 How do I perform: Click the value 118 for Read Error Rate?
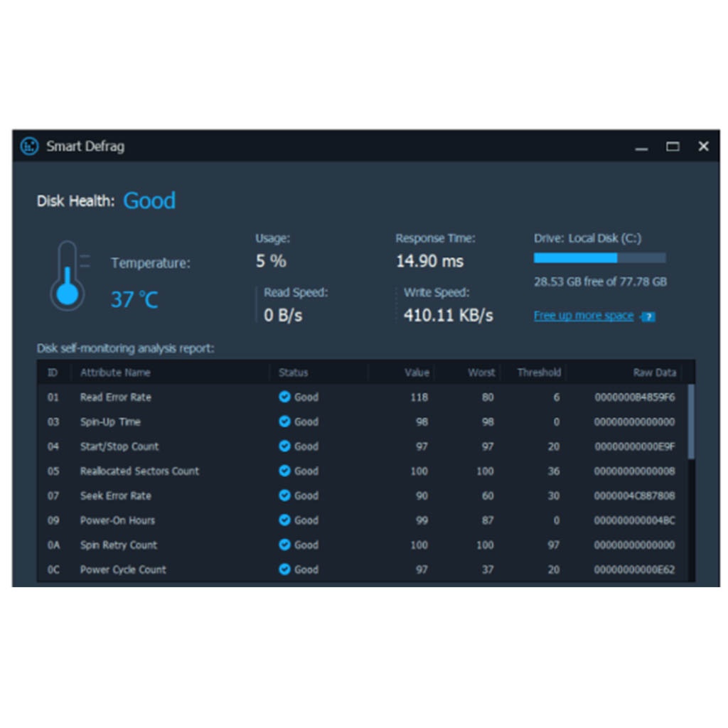[x=419, y=397]
